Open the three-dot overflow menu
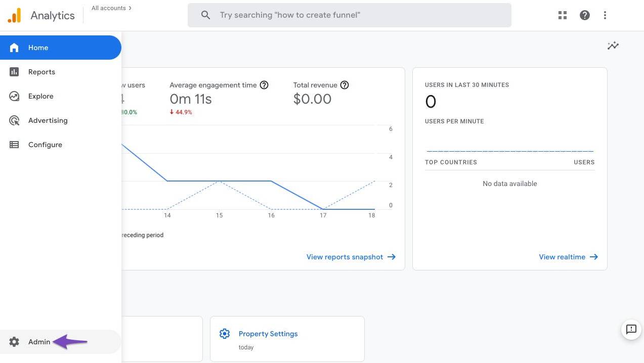Screen dimensions: 644x363 605,15
